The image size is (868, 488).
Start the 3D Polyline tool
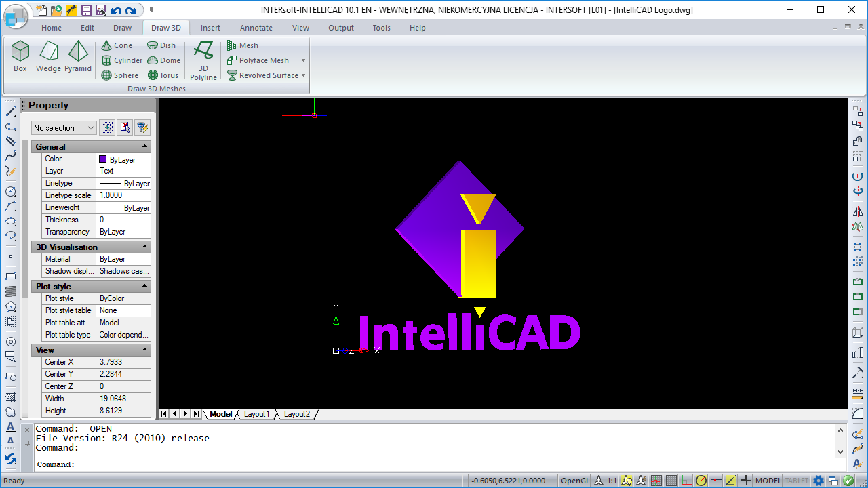point(203,60)
